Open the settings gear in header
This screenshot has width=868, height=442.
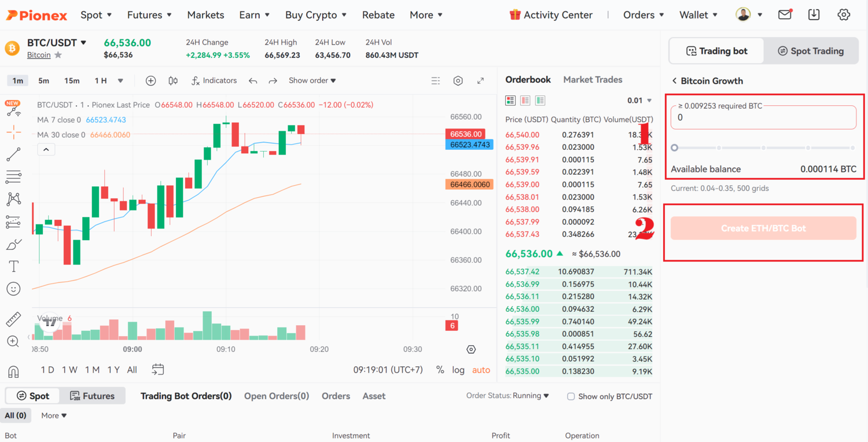[844, 15]
